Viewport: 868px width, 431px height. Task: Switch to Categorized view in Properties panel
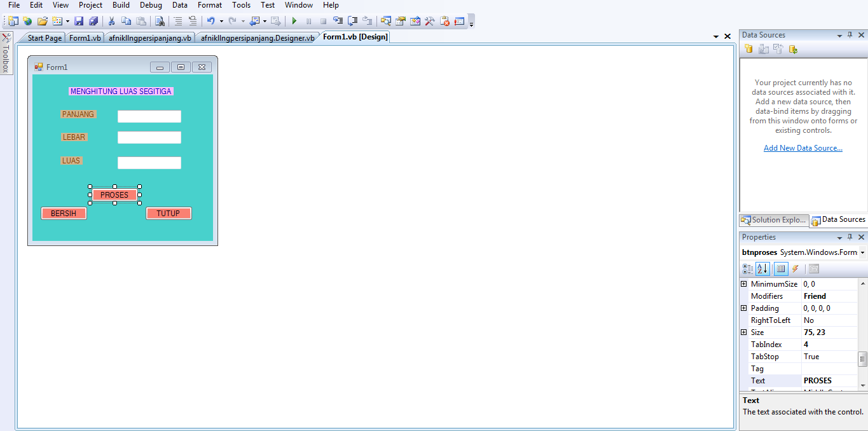pos(748,268)
